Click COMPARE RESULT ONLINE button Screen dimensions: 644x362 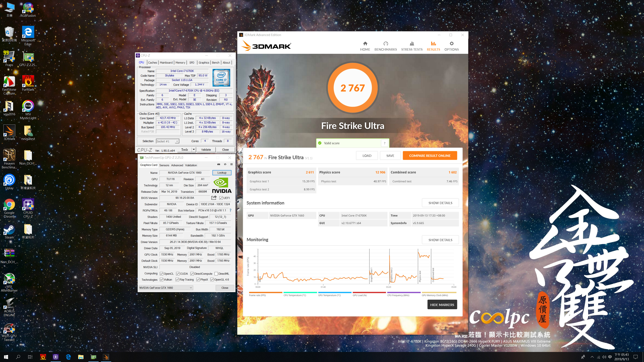[430, 155]
